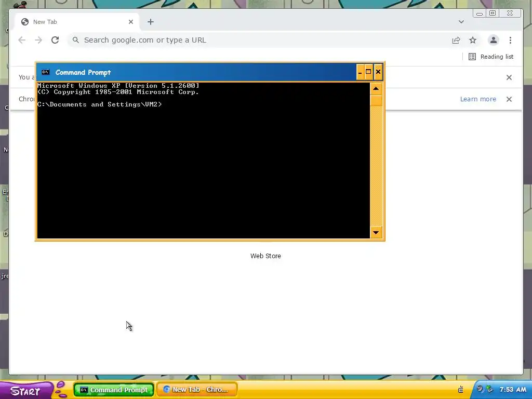Click Chrome's forward navigation arrow
This screenshot has height=399, width=532.
tap(38, 40)
